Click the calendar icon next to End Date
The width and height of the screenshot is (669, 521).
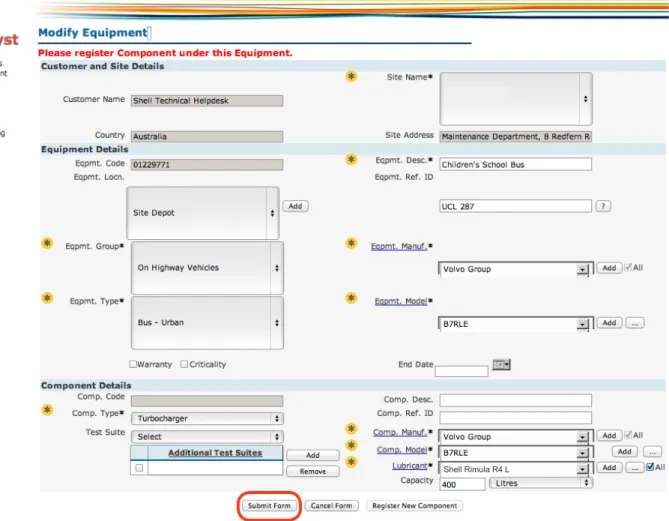pyautogui.click(x=501, y=364)
